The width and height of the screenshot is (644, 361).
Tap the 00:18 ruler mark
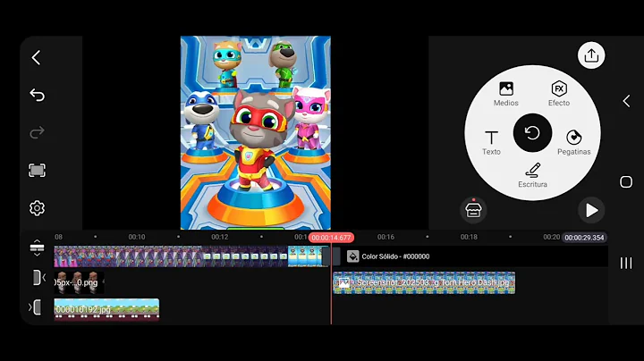click(x=469, y=237)
